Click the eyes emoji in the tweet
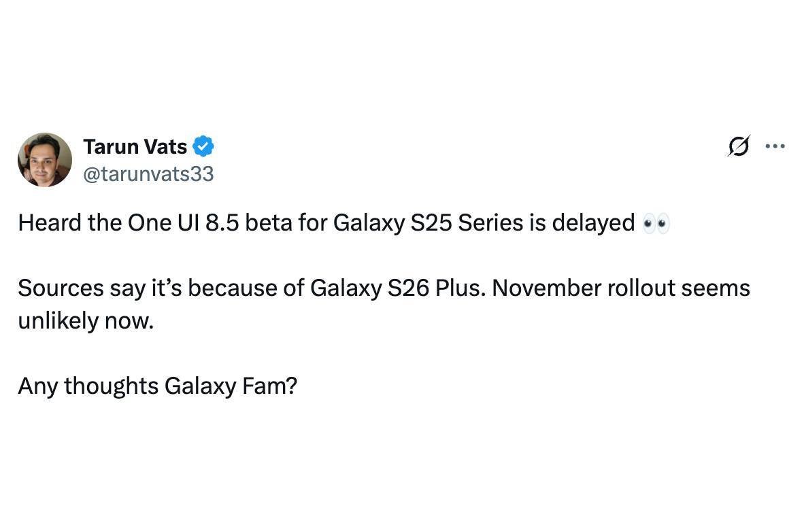The image size is (804, 532). (x=656, y=222)
